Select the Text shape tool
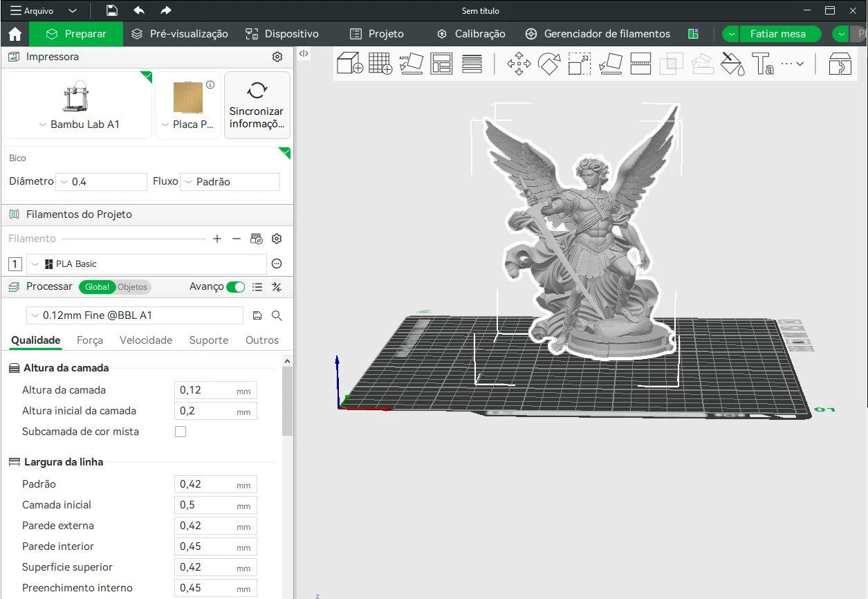The height and width of the screenshot is (599, 868). (x=763, y=64)
